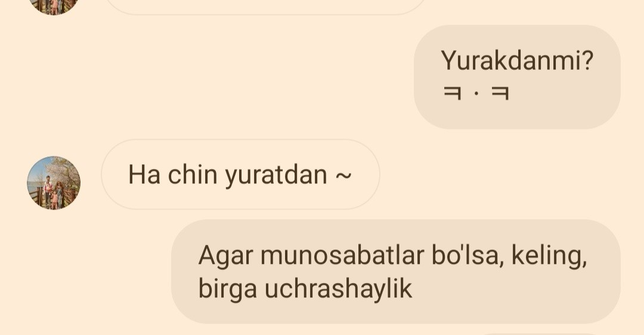Screen dimensions: 644x335
Task: Click the word "munosabatlar"
Action: 342,255
